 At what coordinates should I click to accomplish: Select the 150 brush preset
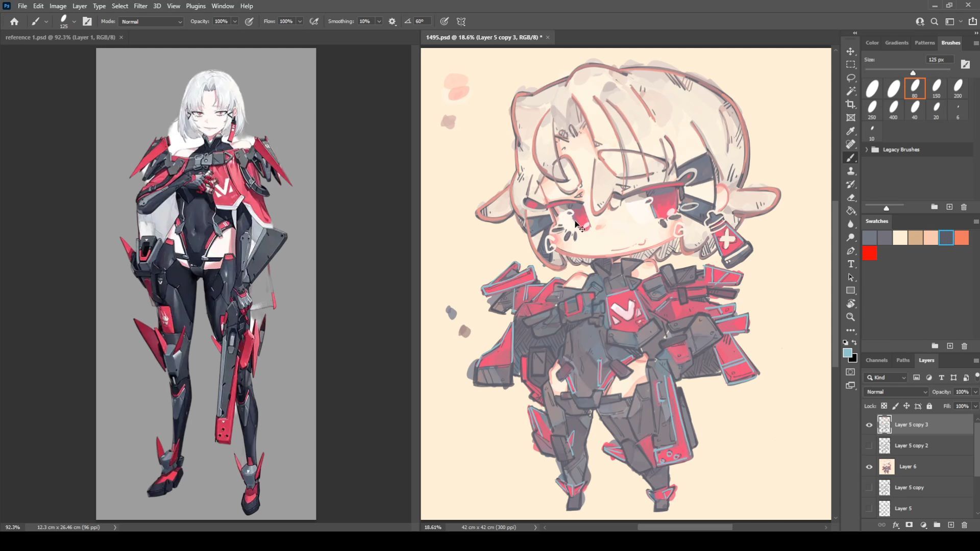coord(937,88)
